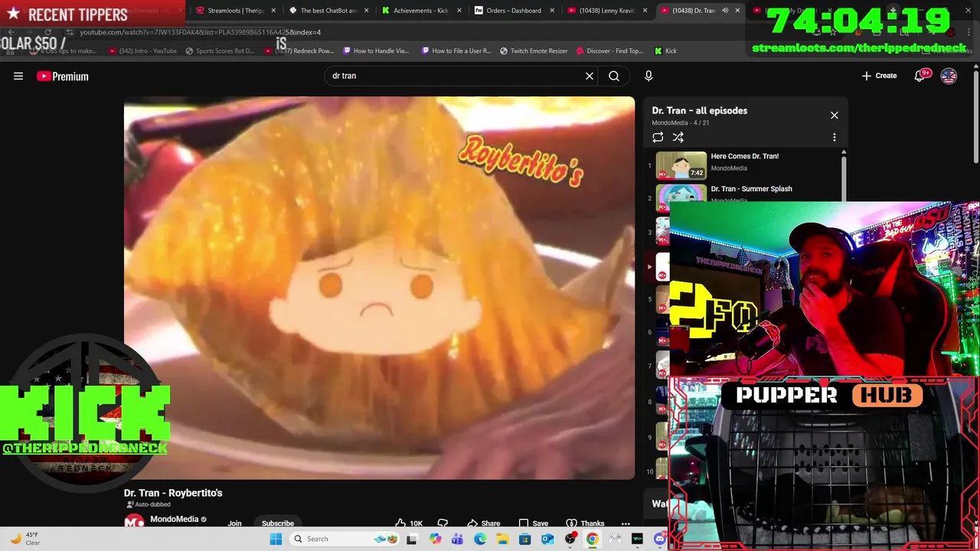The width and height of the screenshot is (980, 551).
Task: Save the video to a playlist
Action: (533, 523)
